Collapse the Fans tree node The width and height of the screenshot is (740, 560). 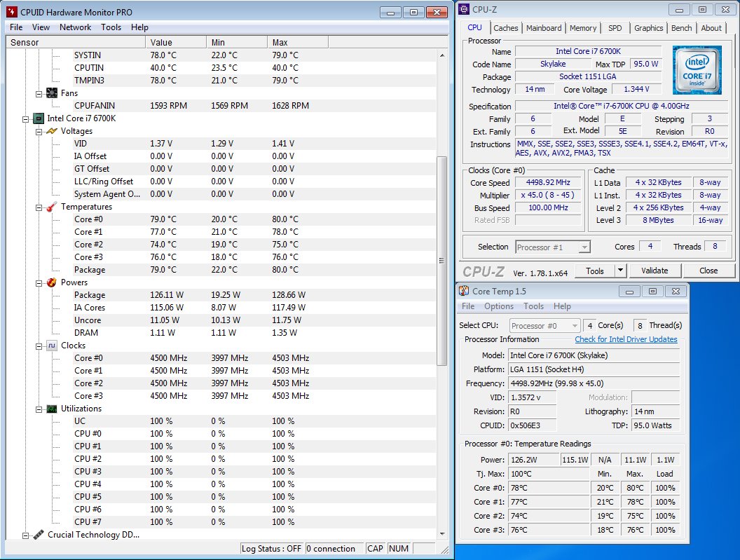point(39,93)
